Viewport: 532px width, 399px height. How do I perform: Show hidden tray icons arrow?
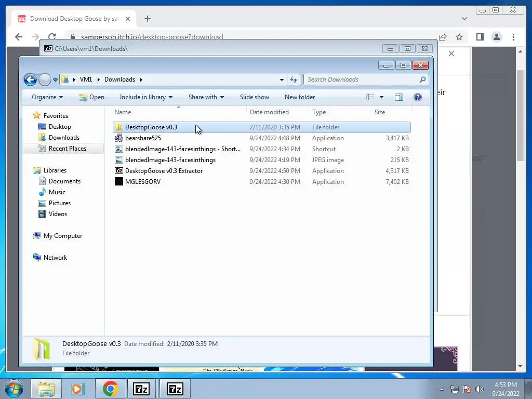pyautogui.click(x=442, y=389)
